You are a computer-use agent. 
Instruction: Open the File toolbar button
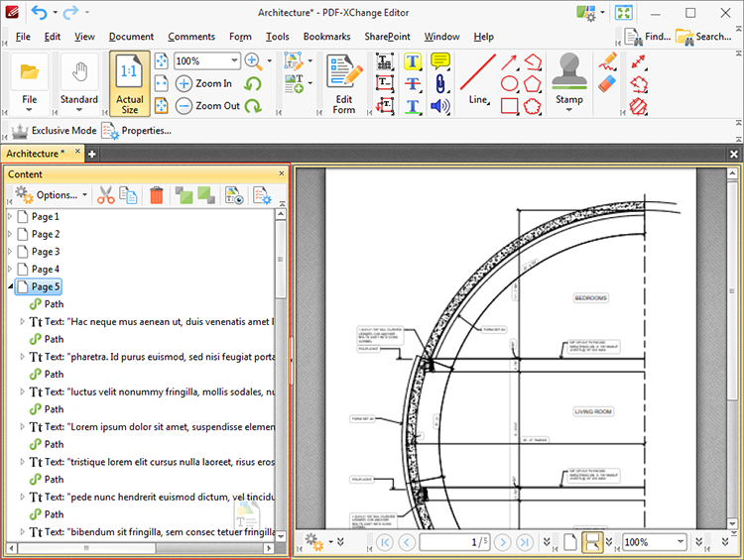click(30, 84)
